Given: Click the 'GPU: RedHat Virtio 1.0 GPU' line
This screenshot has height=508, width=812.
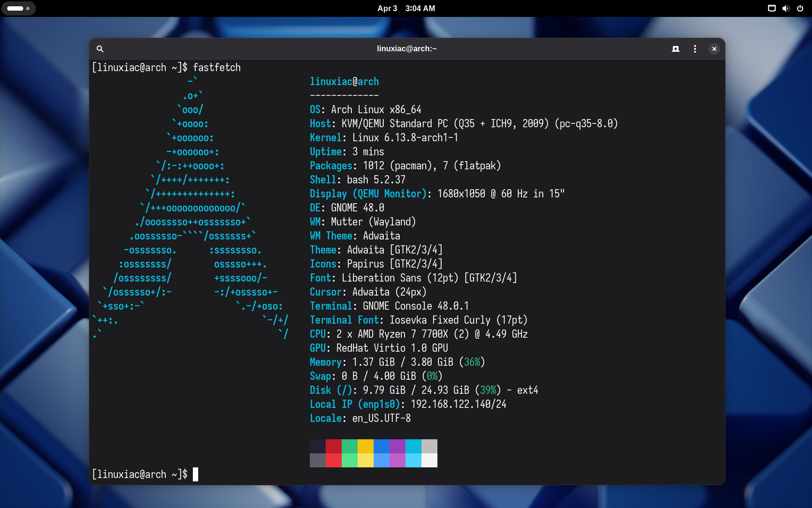Looking at the screenshot, I should (x=379, y=348).
